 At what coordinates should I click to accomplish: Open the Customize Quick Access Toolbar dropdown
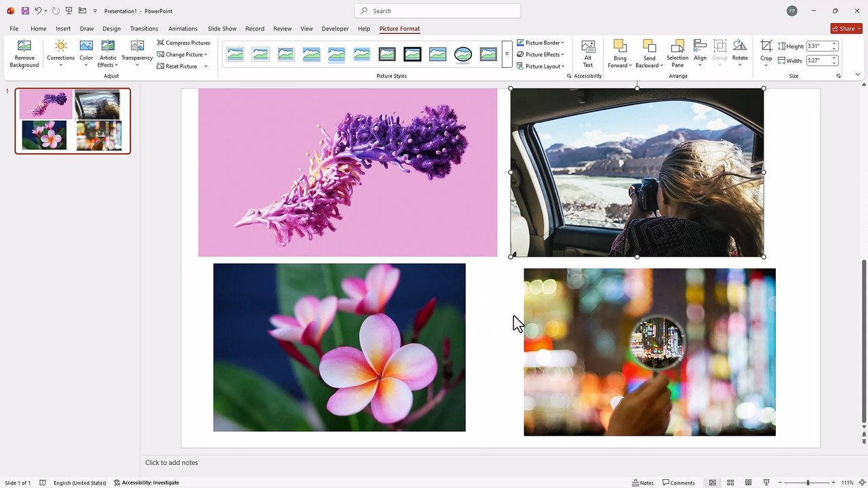tap(95, 11)
